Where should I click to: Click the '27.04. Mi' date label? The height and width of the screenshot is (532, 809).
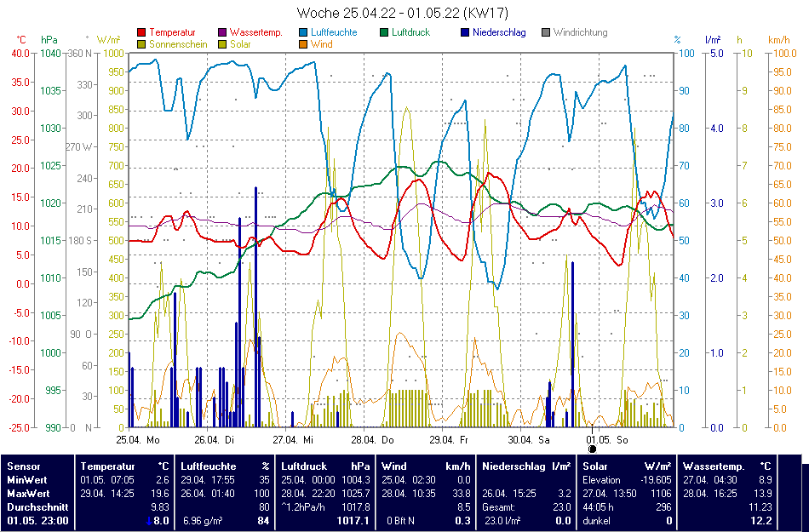[x=293, y=440]
